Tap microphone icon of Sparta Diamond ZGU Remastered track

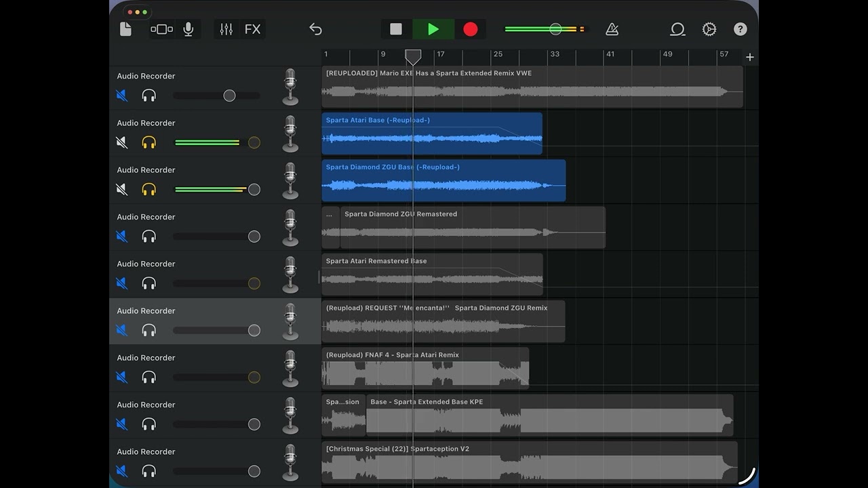click(x=290, y=228)
